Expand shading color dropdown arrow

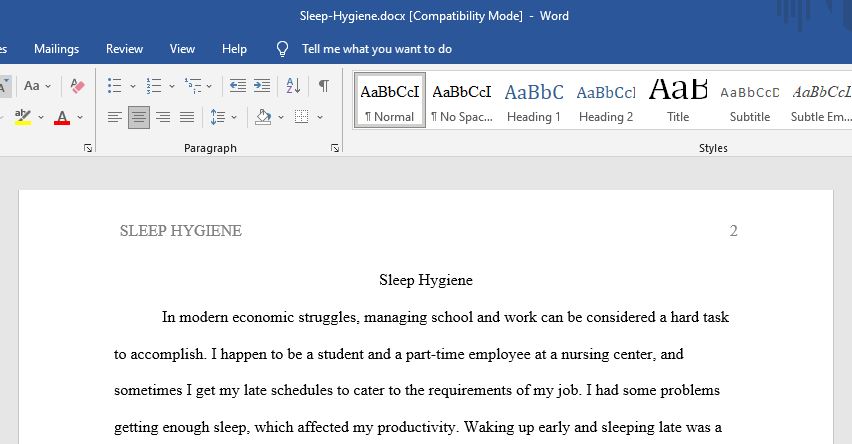click(281, 117)
